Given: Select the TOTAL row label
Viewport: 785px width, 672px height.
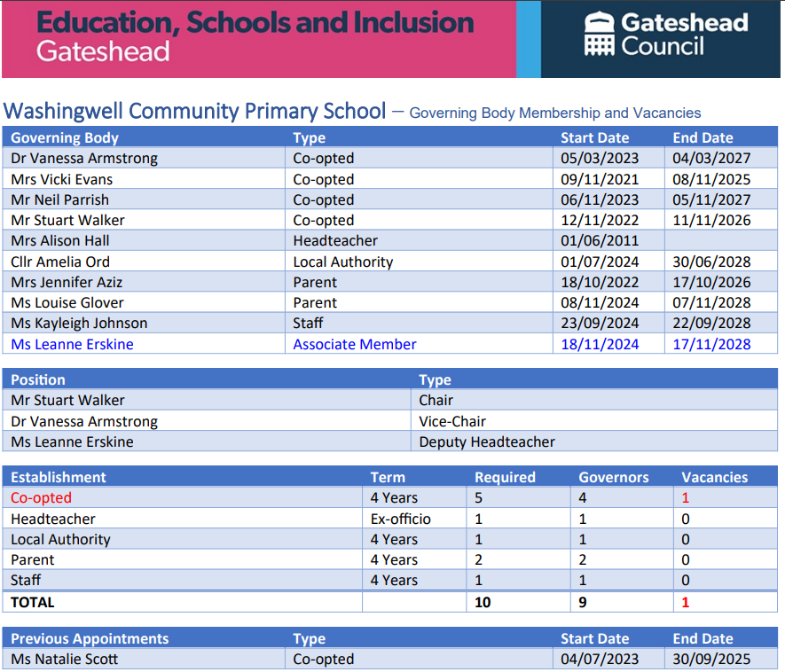Looking at the screenshot, I should point(33,602).
